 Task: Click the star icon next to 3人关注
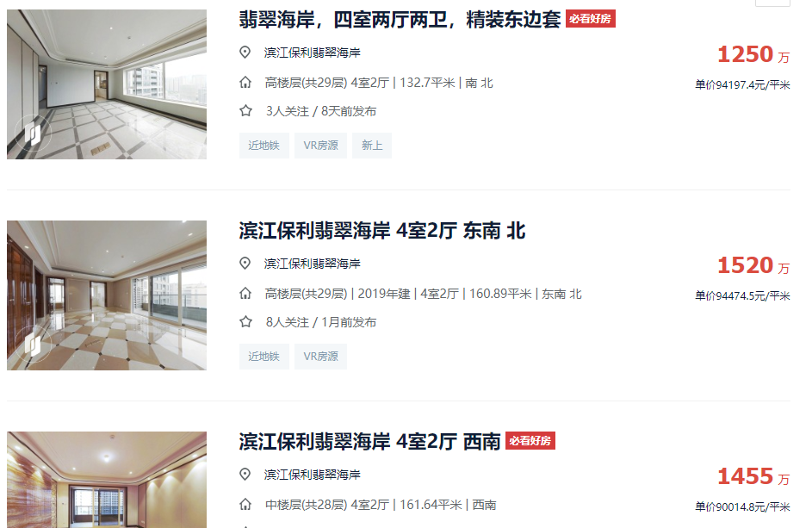[246, 111]
